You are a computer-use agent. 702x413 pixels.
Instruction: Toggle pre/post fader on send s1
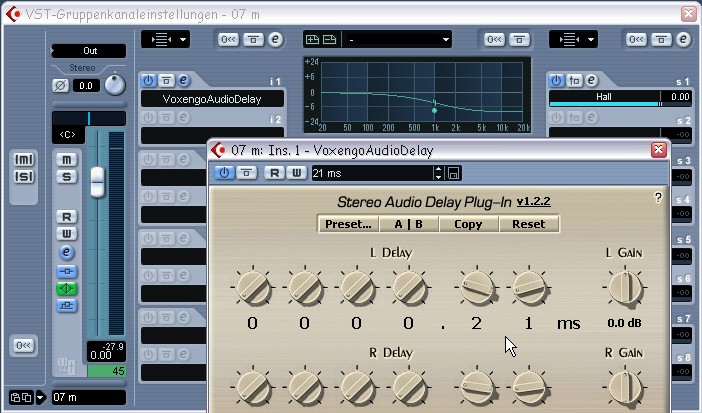click(x=574, y=81)
